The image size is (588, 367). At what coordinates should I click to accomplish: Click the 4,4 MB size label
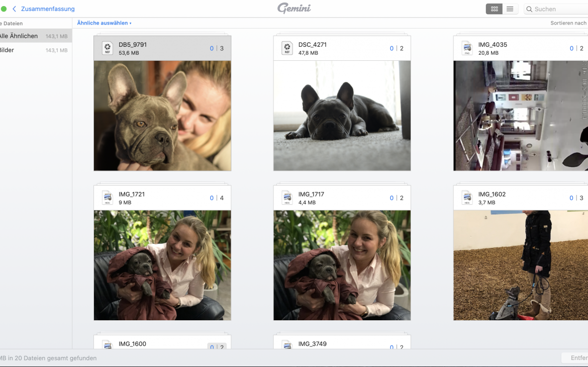307,203
